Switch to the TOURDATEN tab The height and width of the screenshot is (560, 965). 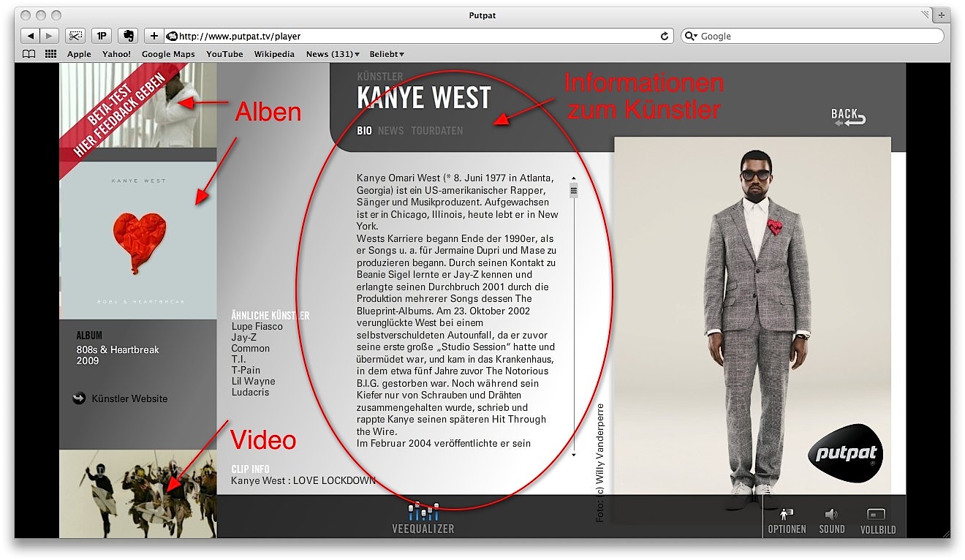[x=437, y=131]
